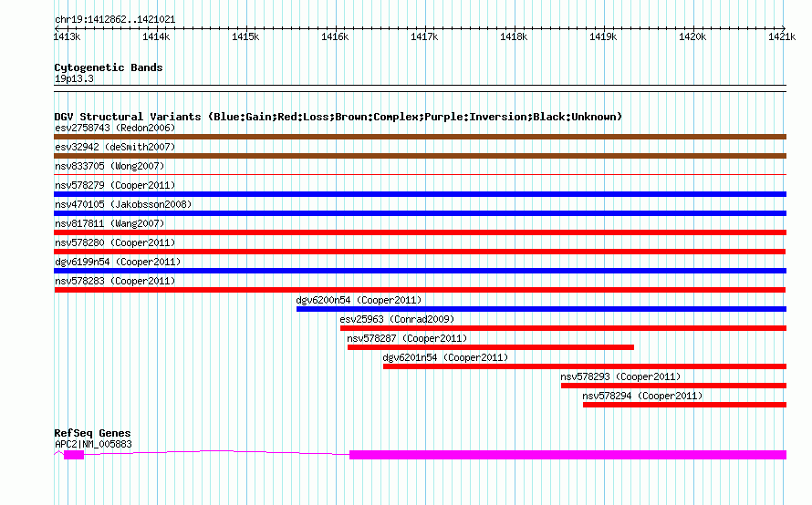812x505 pixels.
Task: Select the brown bar for esv2758743
Action: click(x=420, y=137)
